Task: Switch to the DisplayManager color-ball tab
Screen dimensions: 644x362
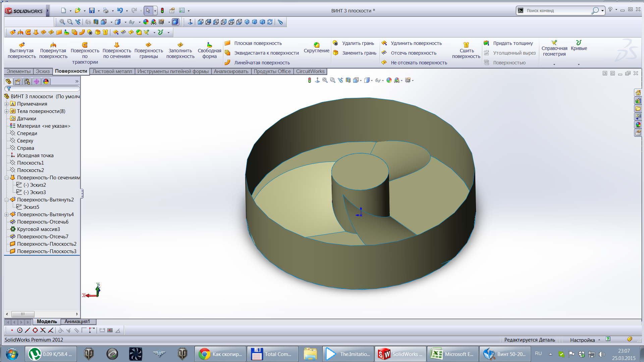Action: (46, 81)
